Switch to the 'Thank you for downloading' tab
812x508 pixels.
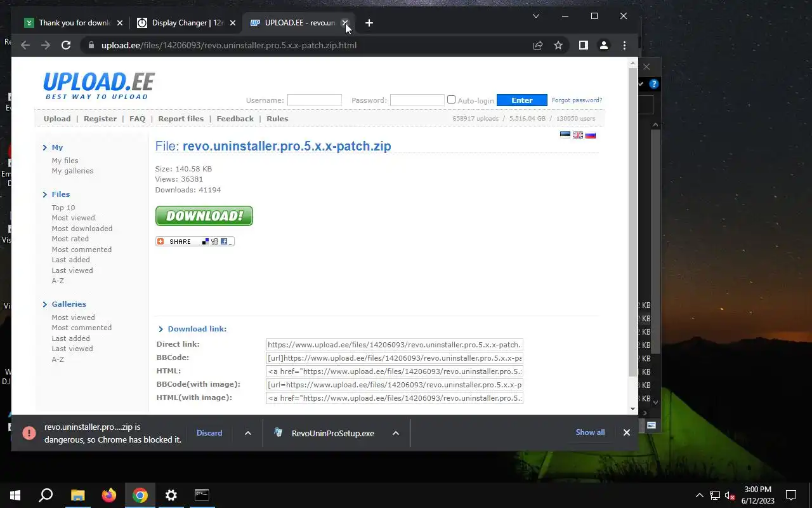click(x=74, y=23)
